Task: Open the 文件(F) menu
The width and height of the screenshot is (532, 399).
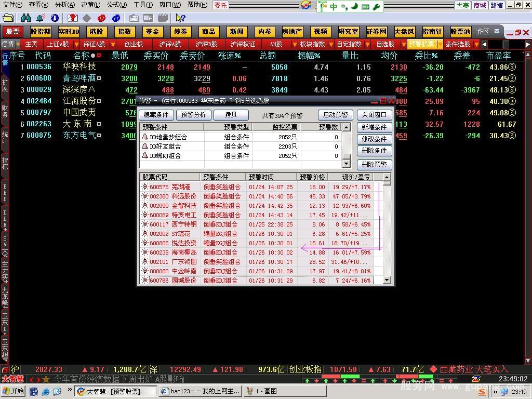Action: click(12, 5)
